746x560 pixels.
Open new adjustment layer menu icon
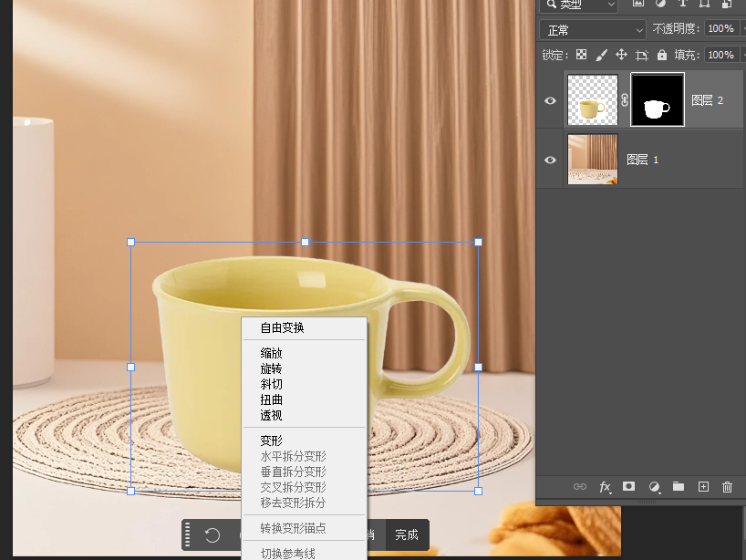tap(654, 487)
